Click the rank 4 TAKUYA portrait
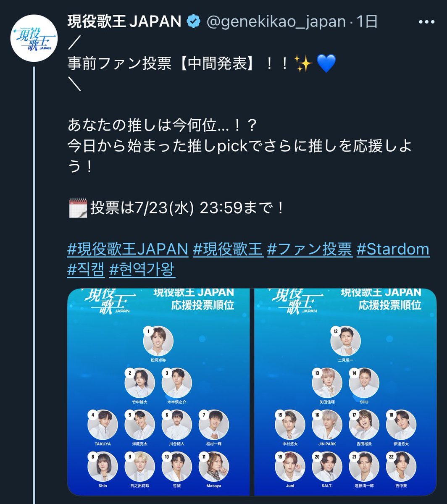The height and width of the screenshot is (504, 447). point(103,425)
